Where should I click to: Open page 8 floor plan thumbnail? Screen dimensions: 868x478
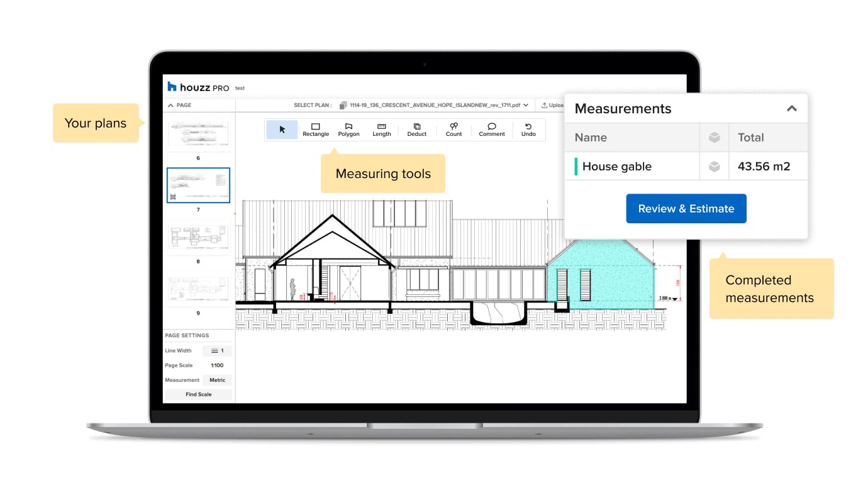pyautogui.click(x=198, y=236)
